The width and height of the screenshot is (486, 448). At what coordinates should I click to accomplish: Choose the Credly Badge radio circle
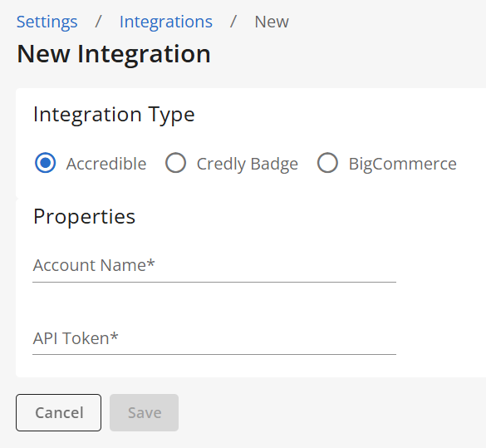click(176, 163)
